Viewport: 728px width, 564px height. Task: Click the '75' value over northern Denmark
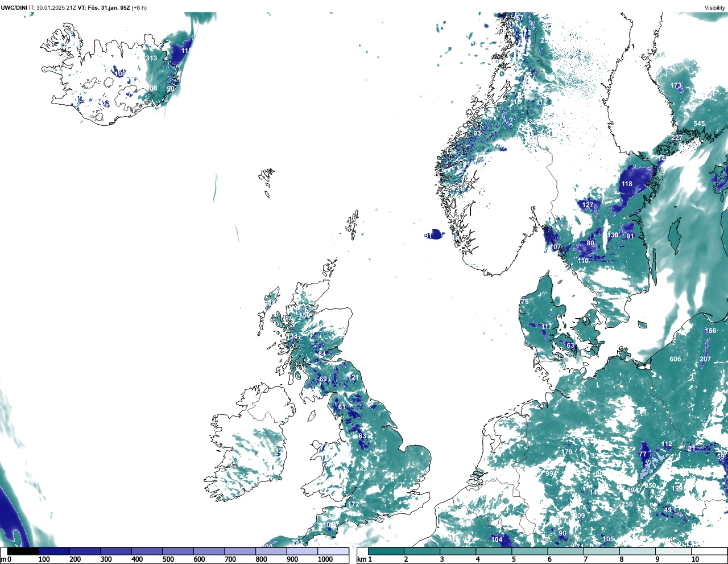coord(525,302)
